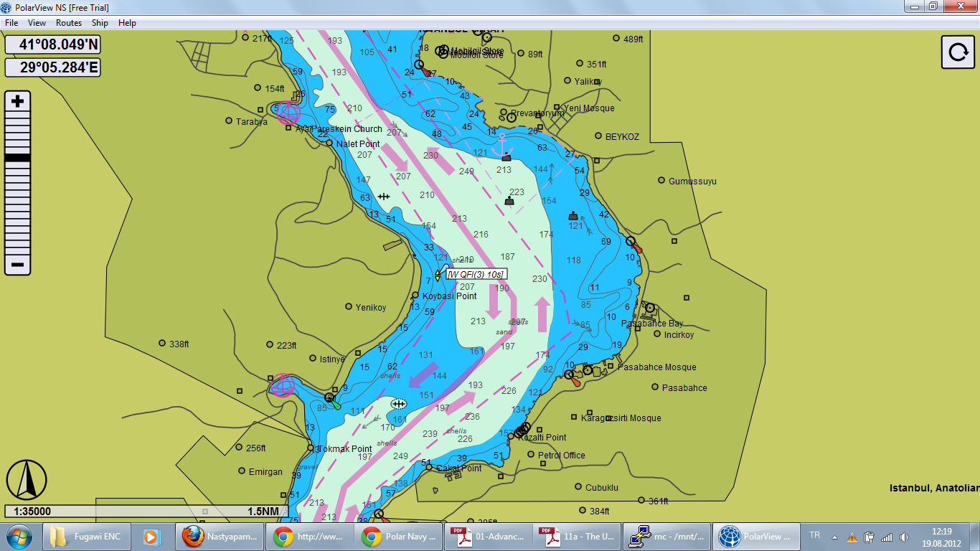Open the 11a - The U PDF taskbar item
The height and width of the screenshot is (551, 980).
coord(576,536)
